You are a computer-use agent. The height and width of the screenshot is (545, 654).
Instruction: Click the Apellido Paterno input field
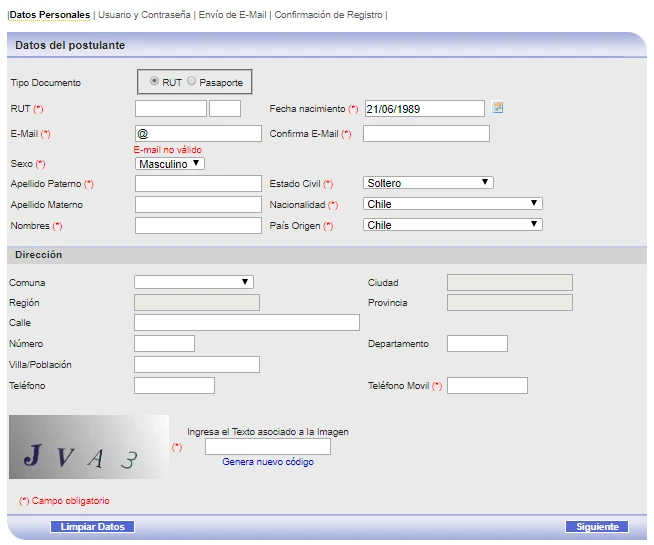[x=198, y=184]
